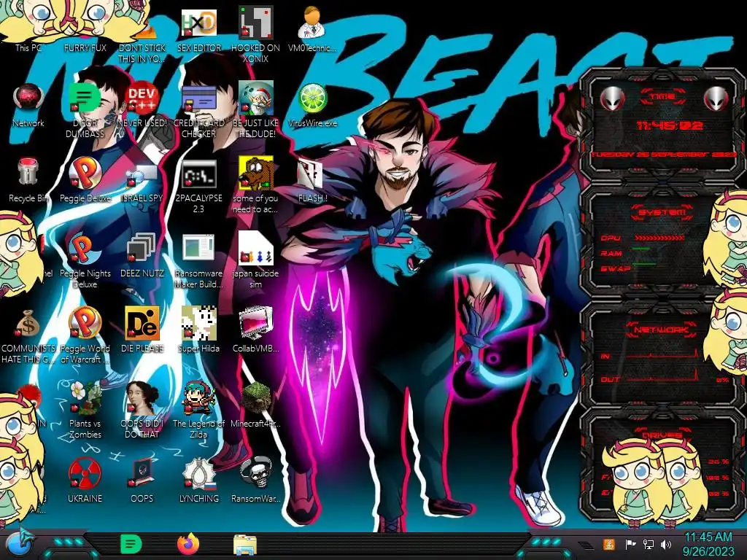747x560 pixels.
Task: Open the 2PACALYPSE 2.3 console shortcut
Action: coord(199,186)
